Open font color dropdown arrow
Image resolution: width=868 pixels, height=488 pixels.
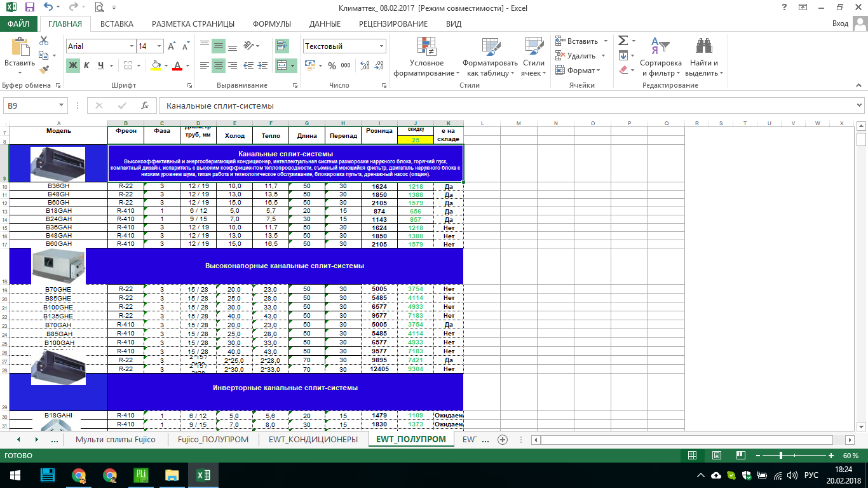click(187, 65)
